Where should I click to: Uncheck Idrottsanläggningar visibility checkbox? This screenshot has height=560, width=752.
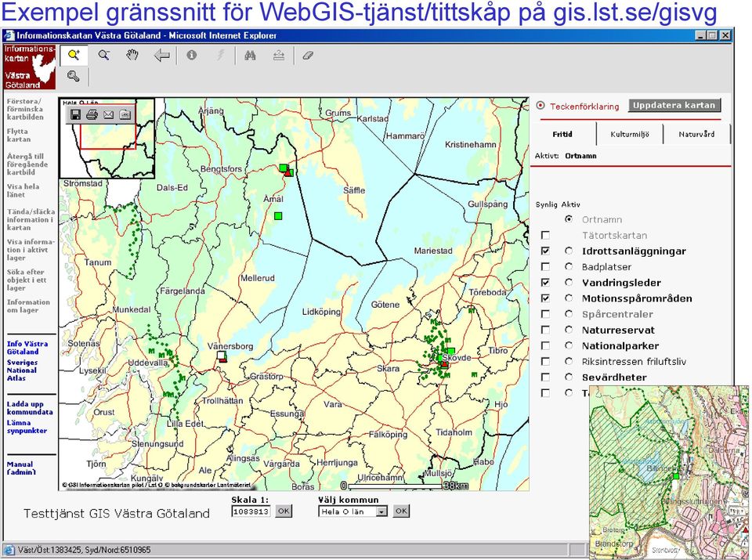545,251
